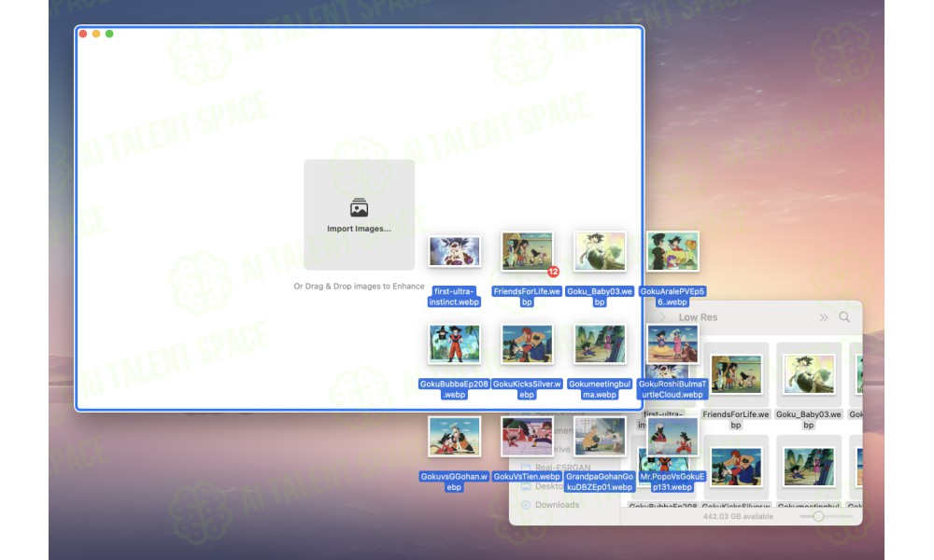Open search in the Low Res Finder window
Viewport: 934px width, 560px height.
(844, 317)
